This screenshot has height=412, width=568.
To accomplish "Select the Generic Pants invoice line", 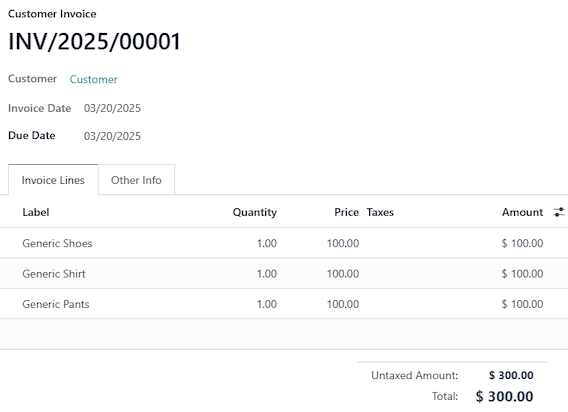I will pos(284,304).
